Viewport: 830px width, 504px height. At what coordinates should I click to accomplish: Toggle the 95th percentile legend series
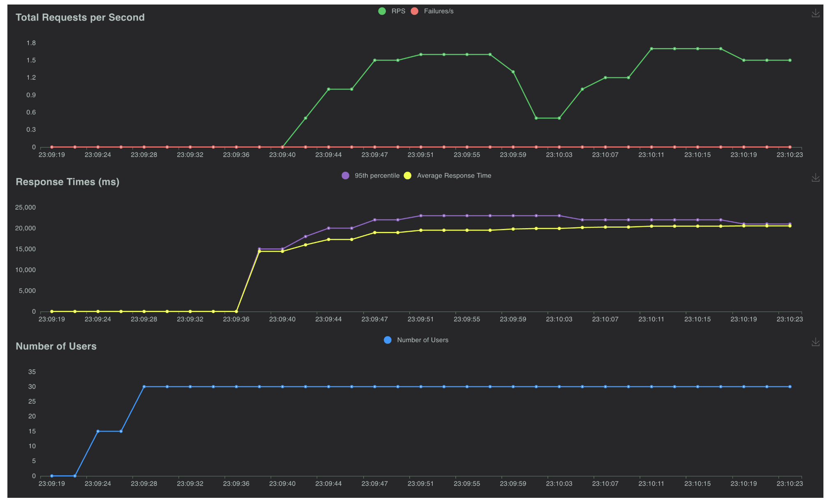click(x=370, y=176)
